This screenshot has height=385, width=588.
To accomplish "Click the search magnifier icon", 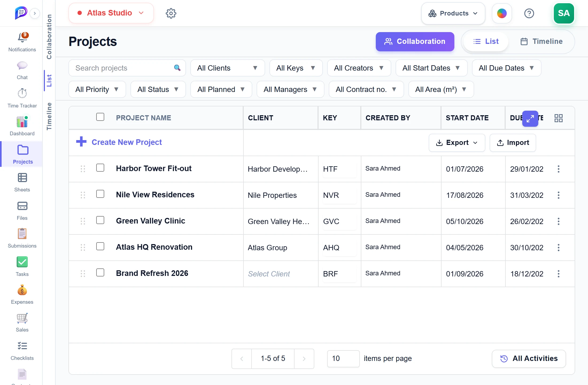I will pyautogui.click(x=177, y=68).
